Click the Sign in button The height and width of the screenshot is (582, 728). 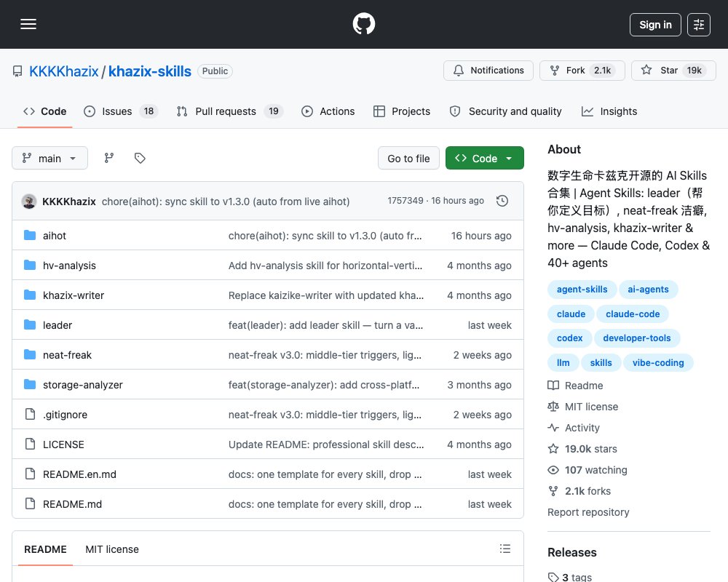click(655, 25)
